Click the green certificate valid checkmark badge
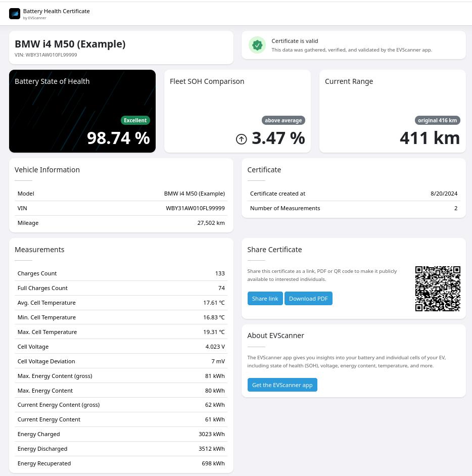This screenshot has width=472, height=476. (257, 45)
